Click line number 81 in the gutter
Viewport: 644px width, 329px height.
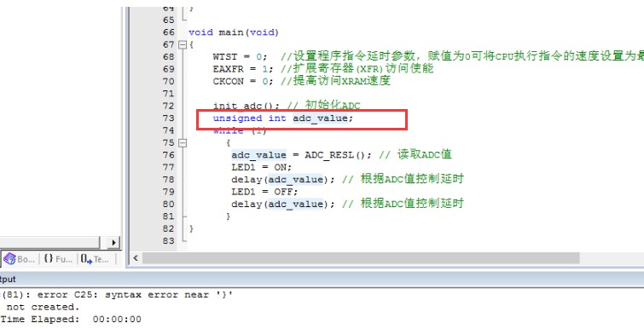(x=169, y=216)
